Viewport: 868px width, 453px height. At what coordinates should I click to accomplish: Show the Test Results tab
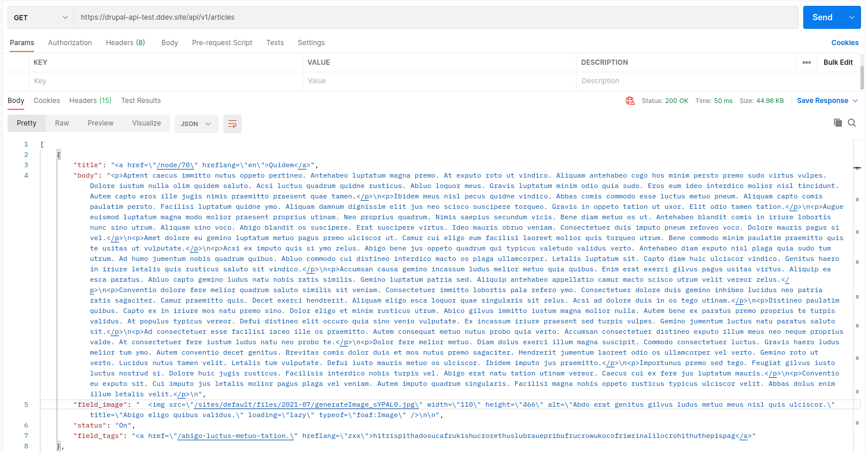pyautogui.click(x=141, y=101)
